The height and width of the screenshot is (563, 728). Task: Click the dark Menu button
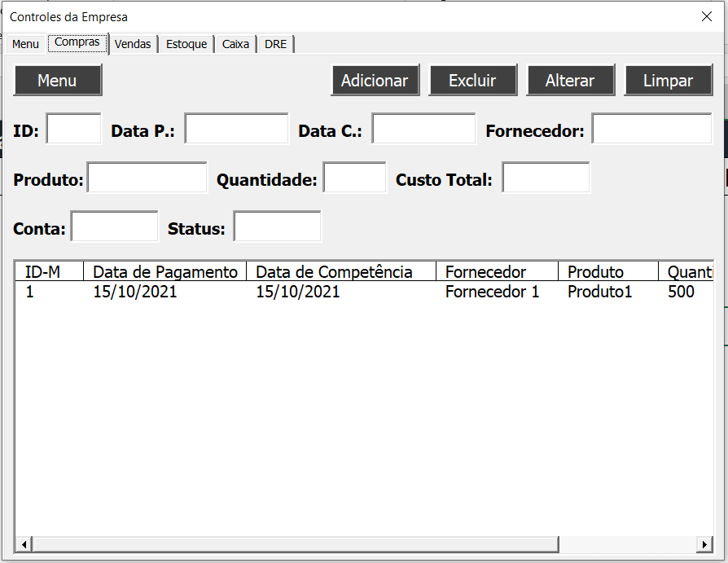click(x=58, y=81)
